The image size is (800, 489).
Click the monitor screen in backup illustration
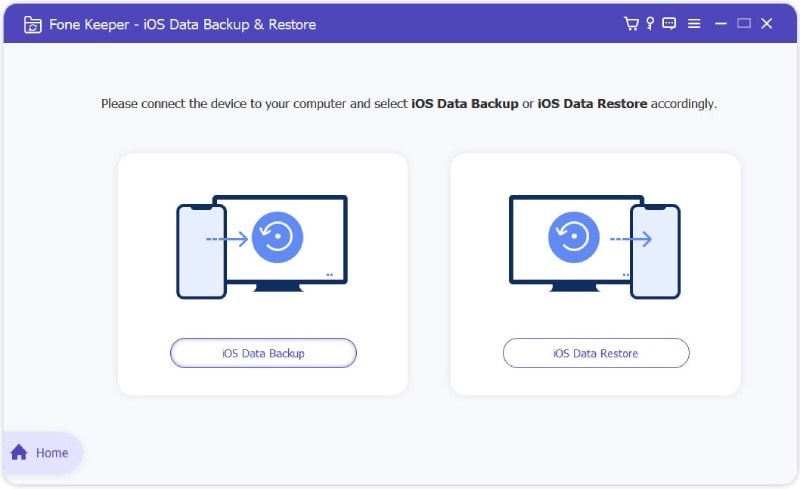[286, 240]
